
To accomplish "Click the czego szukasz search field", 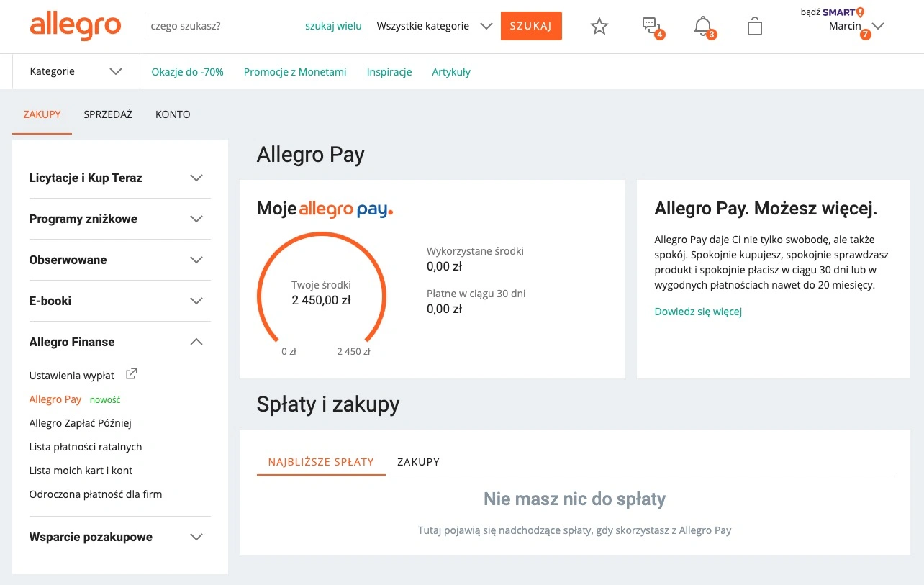I will [x=223, y=26].
